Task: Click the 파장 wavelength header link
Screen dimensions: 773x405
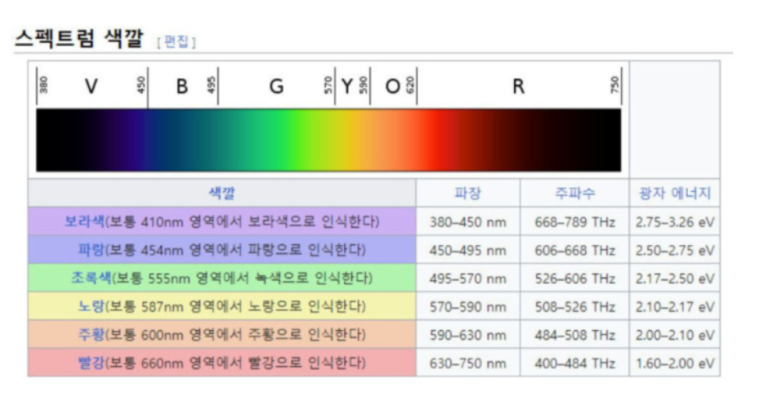Action: point(467,193)
